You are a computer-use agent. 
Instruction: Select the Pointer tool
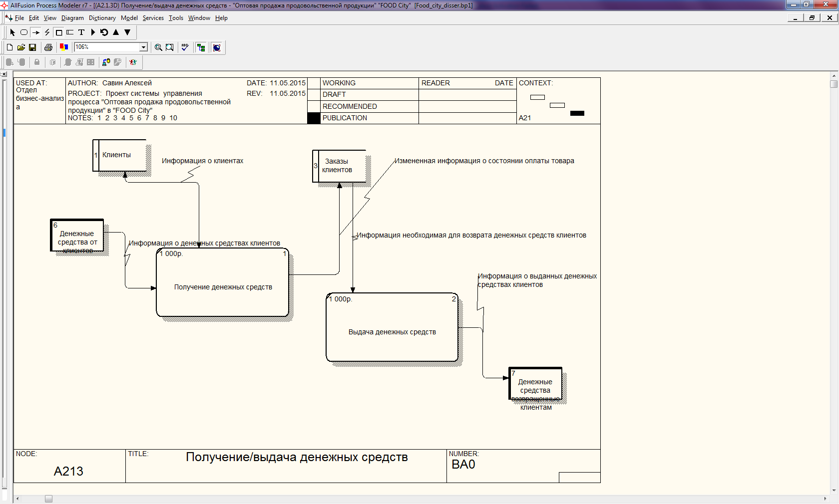coord(12,32)
